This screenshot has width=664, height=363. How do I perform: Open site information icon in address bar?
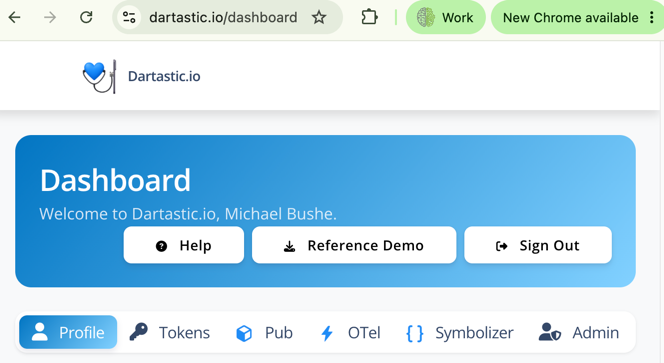tap(129, 17)
